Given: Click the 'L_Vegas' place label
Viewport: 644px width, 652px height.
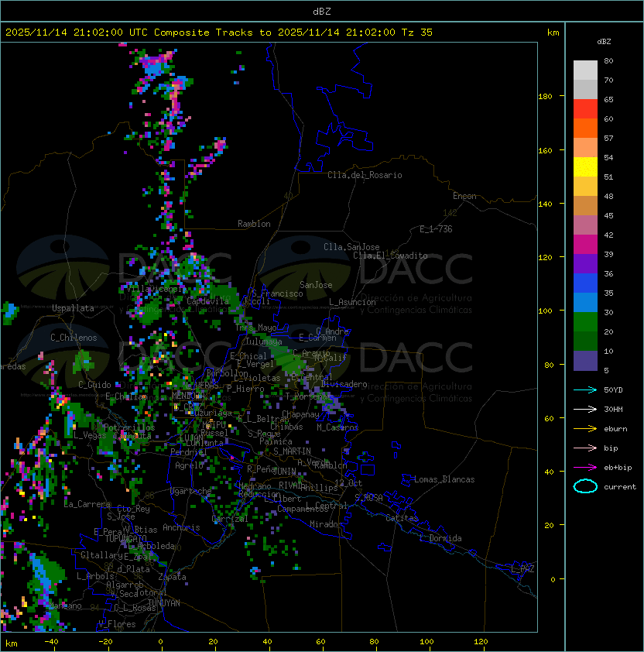Looking at the screenshot, I should 90,435.
